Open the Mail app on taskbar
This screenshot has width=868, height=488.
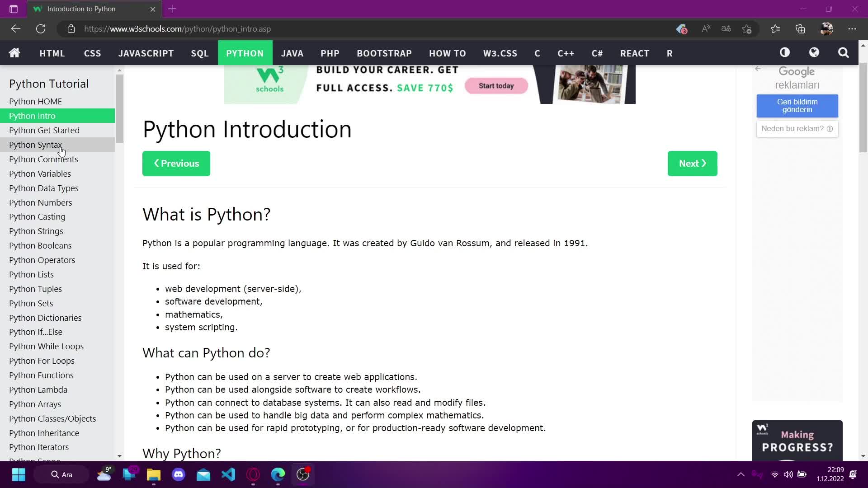(203, 474)
